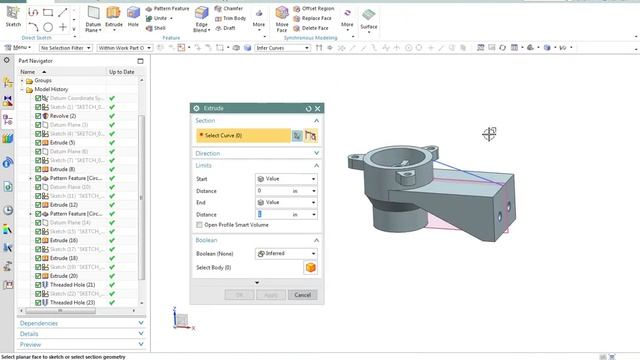The image size is (640, 360).
Task: Select the Delete Face command
Action: pos(311,28)
